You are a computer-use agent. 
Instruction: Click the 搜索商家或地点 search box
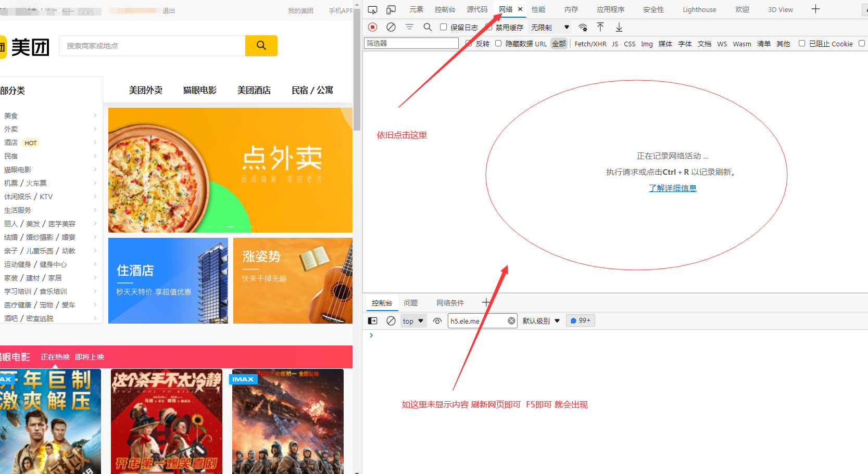coord(152,46)
